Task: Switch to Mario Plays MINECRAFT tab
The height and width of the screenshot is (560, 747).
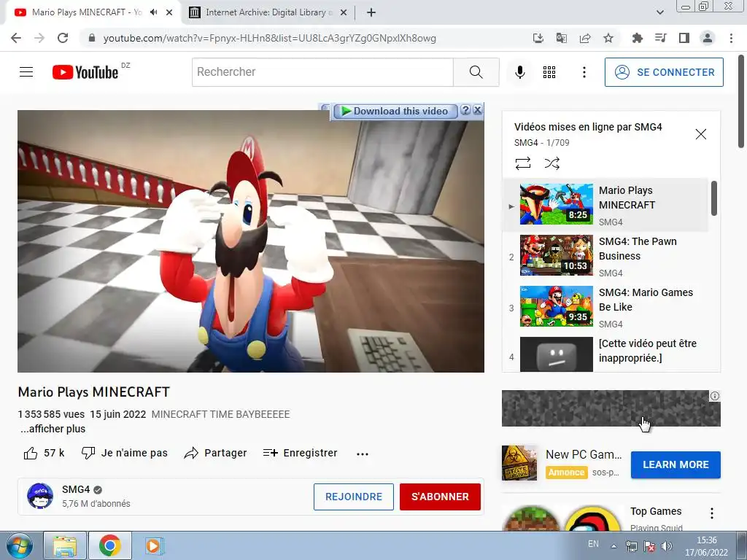Action: (88, 12)
